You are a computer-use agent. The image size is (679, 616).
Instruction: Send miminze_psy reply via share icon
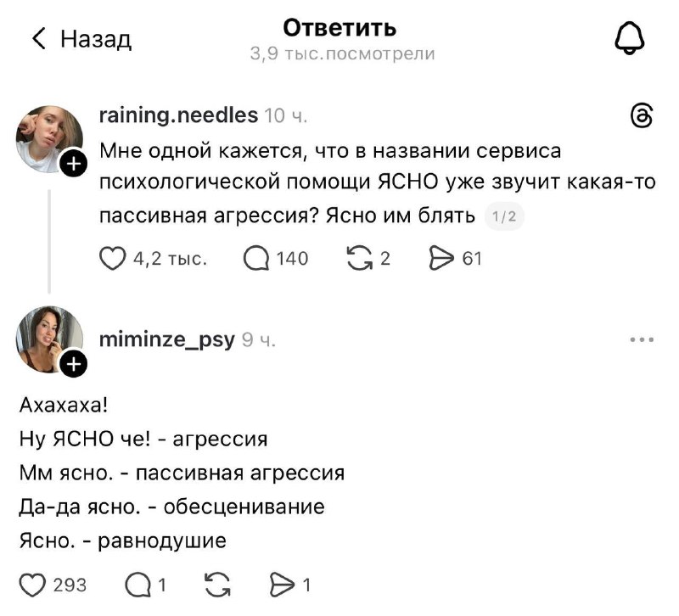coord(283,585)
